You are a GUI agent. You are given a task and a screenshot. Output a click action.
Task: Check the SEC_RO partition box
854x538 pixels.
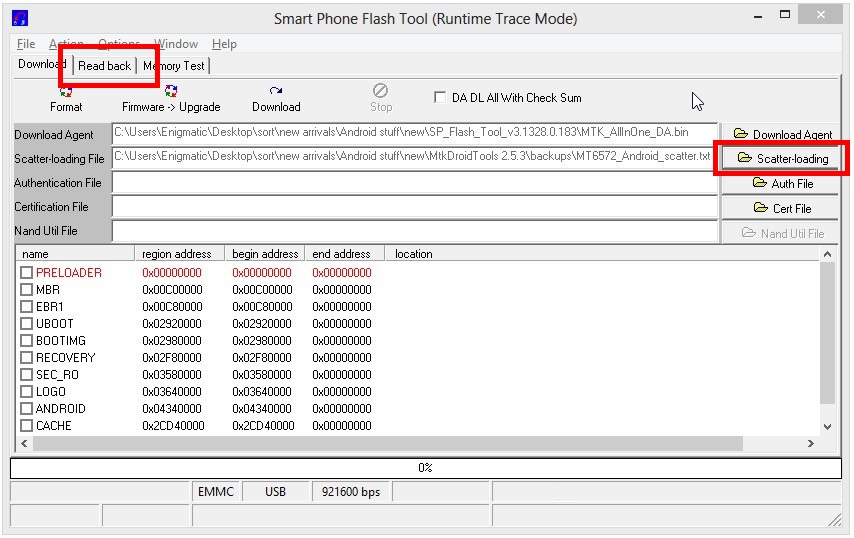[x=26, y=375]
